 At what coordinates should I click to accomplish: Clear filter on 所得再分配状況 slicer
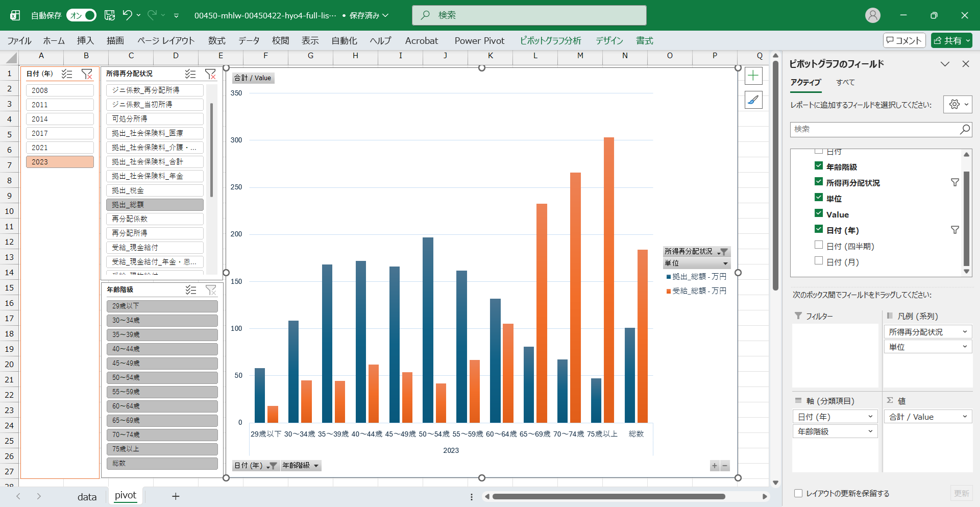[x=210, y=74]
